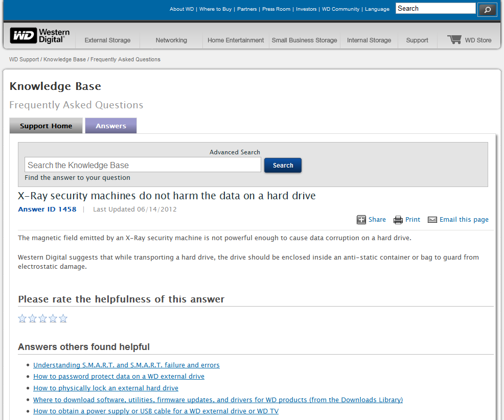Image resolution: width=504 pixels, height=420 pixels.
Task: Click Frequently Asked Questions breadcrumb
Action: pos(125,59)
